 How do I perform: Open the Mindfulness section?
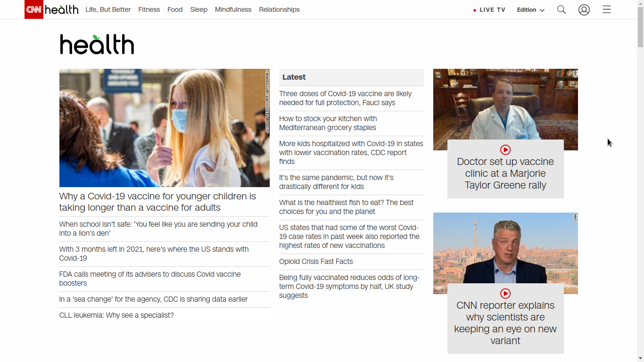[233, 9]
